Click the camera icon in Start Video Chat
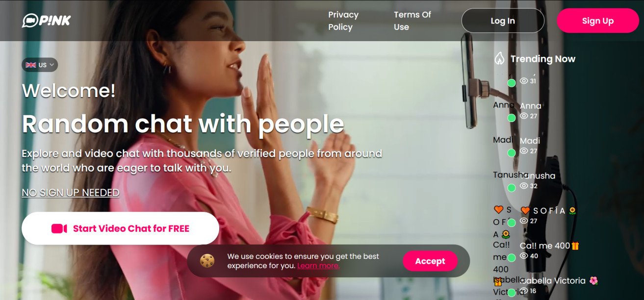Viewport: 644px width, 300px height. tap(59, 228)
